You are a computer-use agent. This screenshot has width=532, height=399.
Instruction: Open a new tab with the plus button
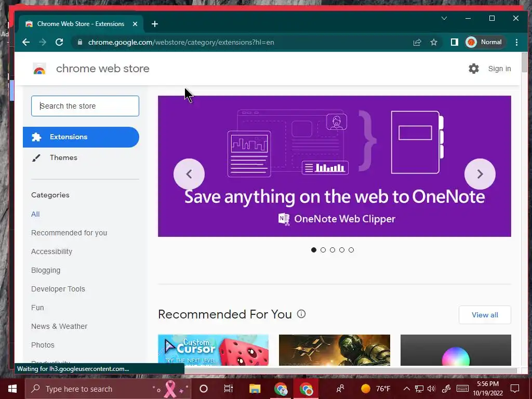(x=155, y=24)
